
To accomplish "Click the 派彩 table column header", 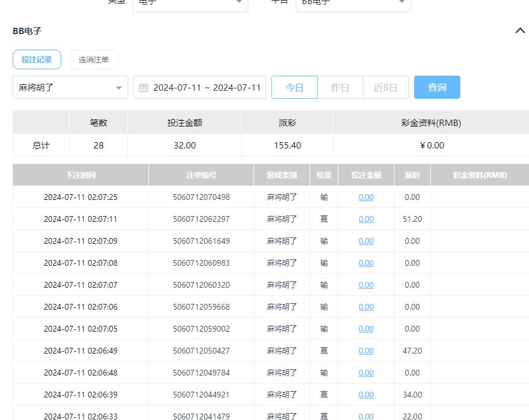I will pyautogui.click(x=412, y=175).
